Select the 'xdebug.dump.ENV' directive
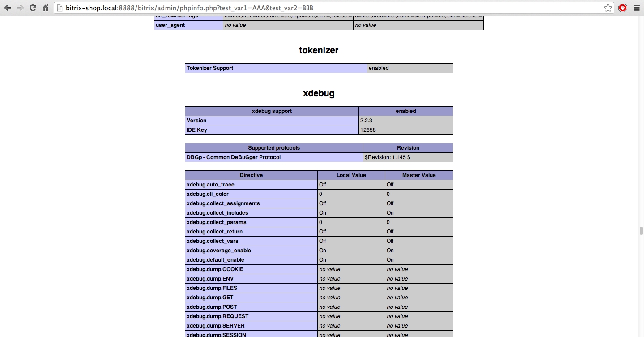This screenshot has height=337, width=644. pyautogui.click(x=251, y=279)
